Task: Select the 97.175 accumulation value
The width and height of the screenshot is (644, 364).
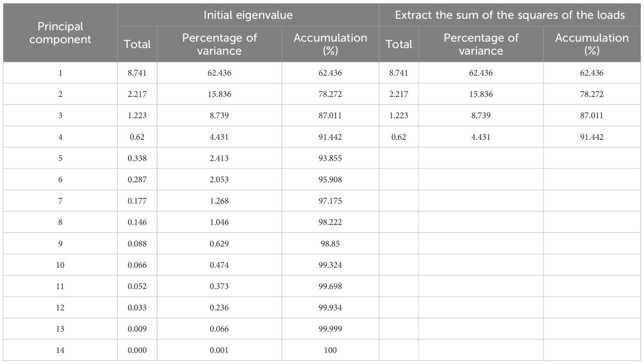Action: (330, 201)
